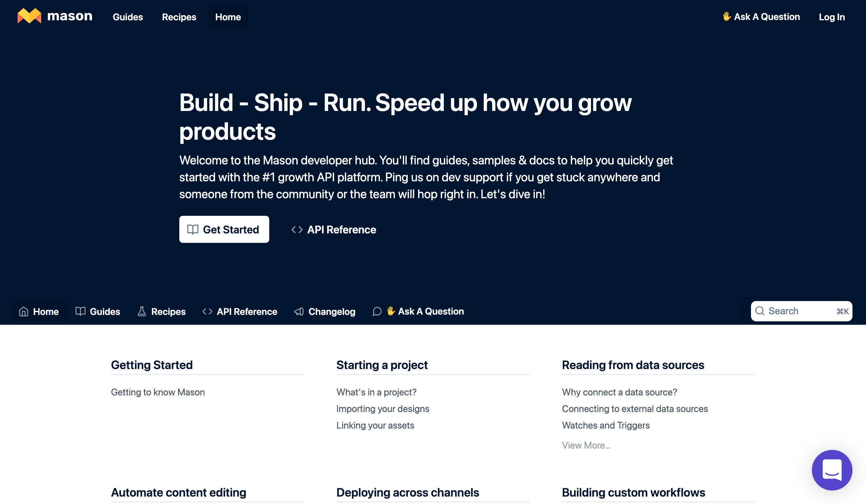Expand View More under data sources

[x=586, y=445]
